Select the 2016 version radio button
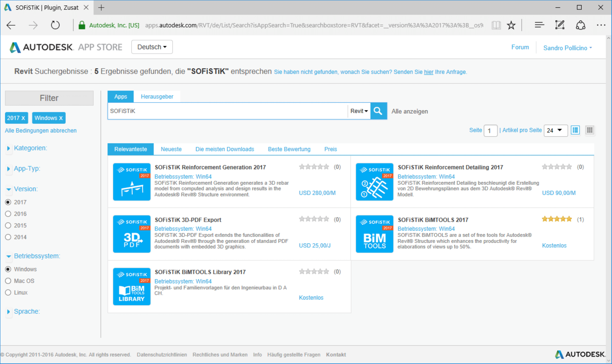Viewport: 612px width, 364px height. (x=8, y=214)
